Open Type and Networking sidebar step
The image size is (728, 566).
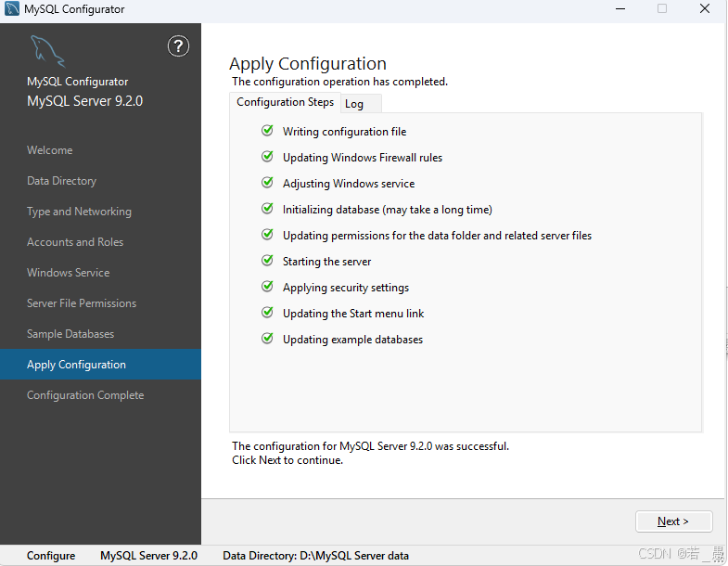(x=79, y=212)
